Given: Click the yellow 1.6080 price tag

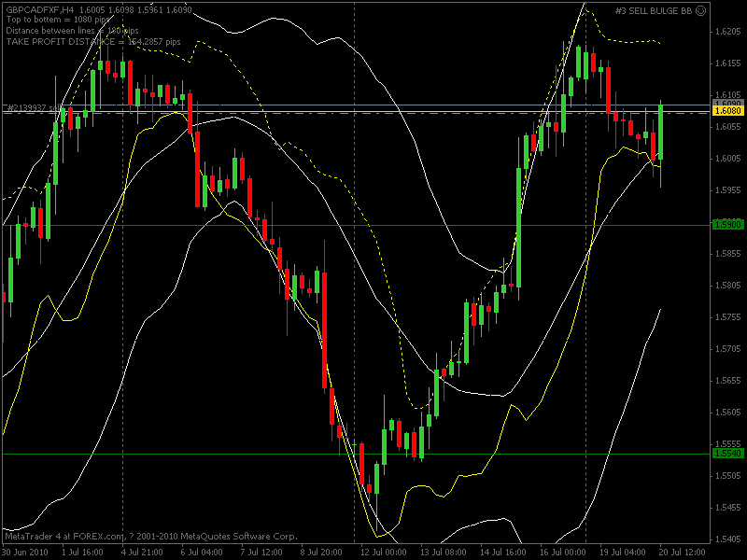Looking at the screenshot, I should point(728,111).
